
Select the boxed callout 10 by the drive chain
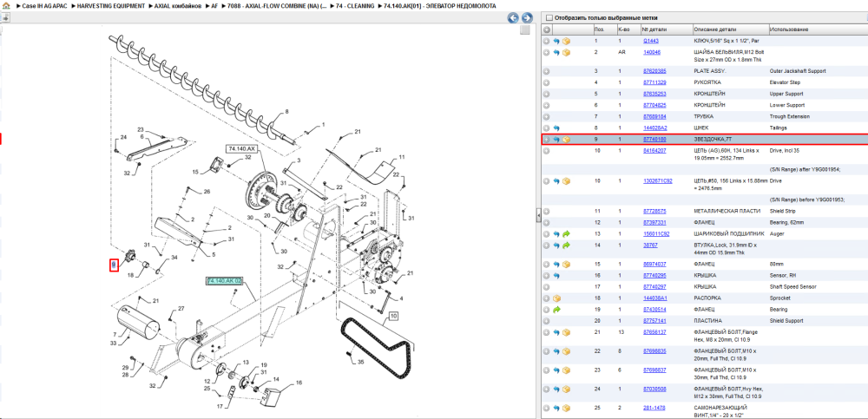coord(393,318)
